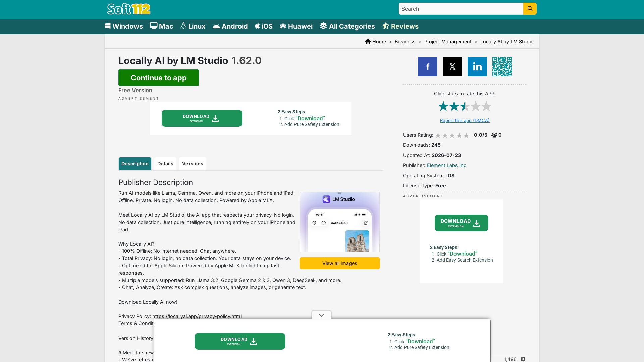Viewport: 644px width, 362px height.
Task: Open the privacy policy URL
Action: click(197, 316)
